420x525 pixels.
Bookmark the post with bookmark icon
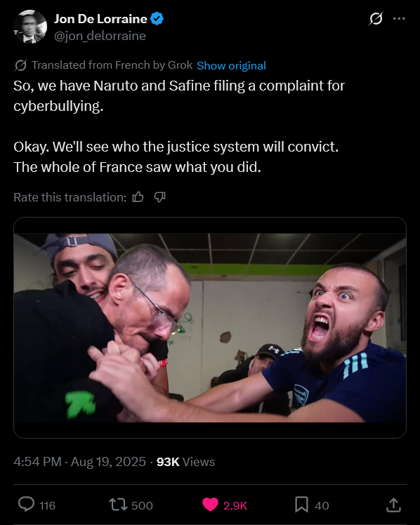point(301,505)
